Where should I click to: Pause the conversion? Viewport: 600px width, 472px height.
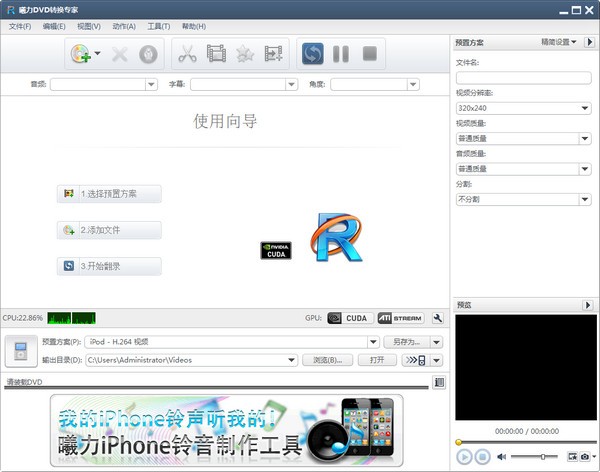(341, 54)
